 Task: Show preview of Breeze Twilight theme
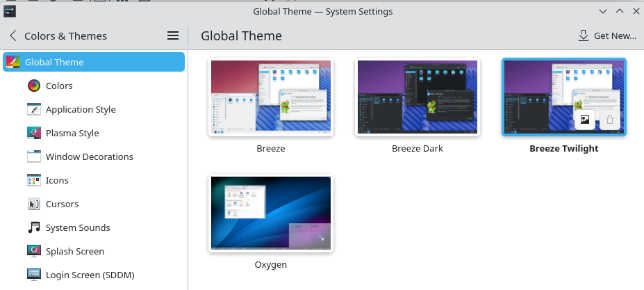coord(585,120)
